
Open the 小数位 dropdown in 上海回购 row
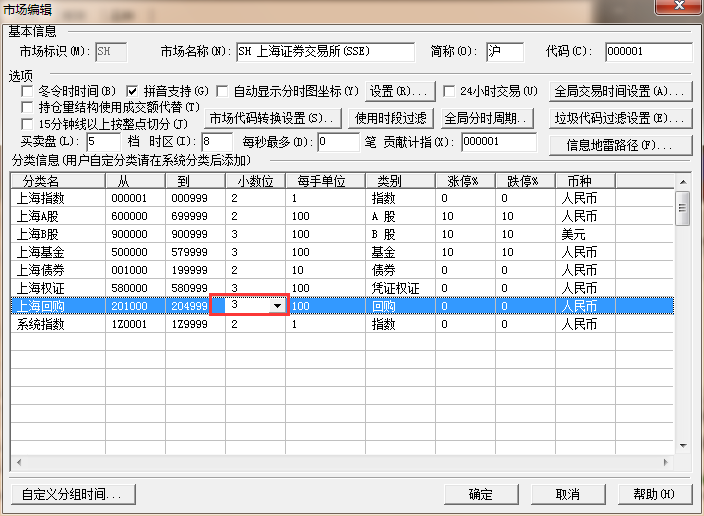point(277,305)
